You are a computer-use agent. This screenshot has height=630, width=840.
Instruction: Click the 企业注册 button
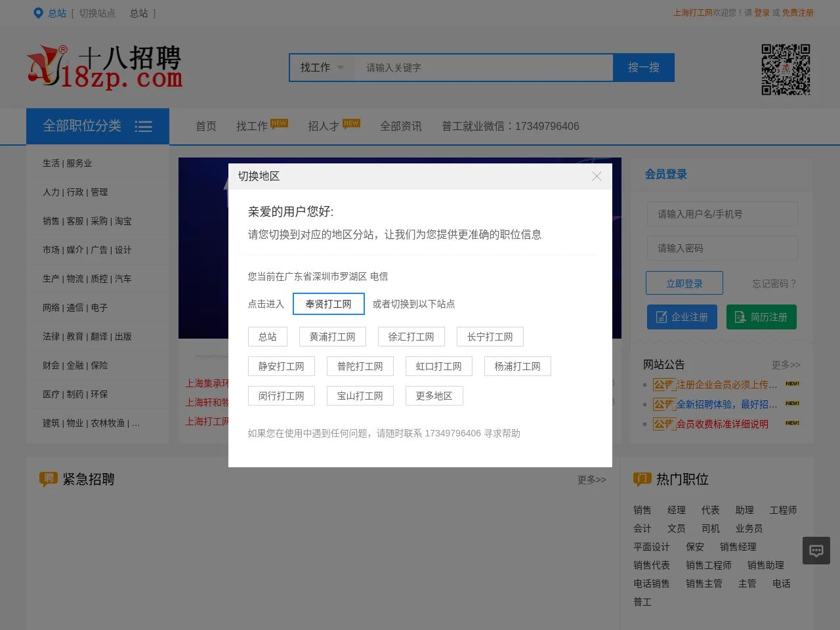coord(682,317)
